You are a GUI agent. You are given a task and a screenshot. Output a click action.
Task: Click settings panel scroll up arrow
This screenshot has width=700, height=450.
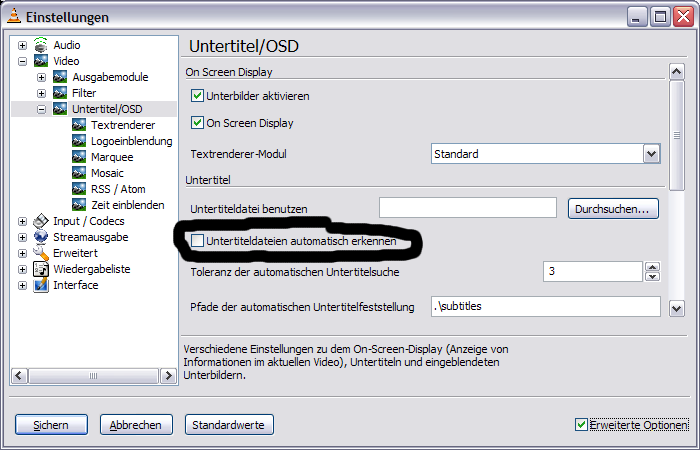pyautogui.click(x=677, y=71)
